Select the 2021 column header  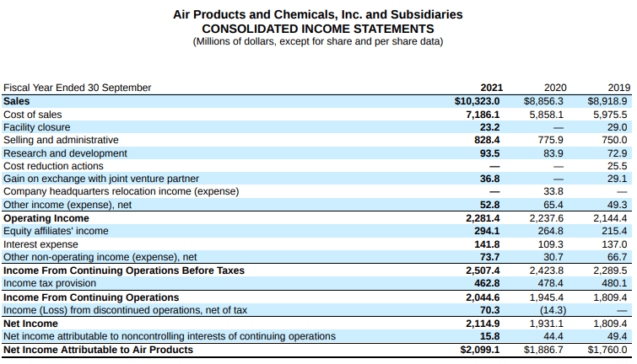[492, 88]
